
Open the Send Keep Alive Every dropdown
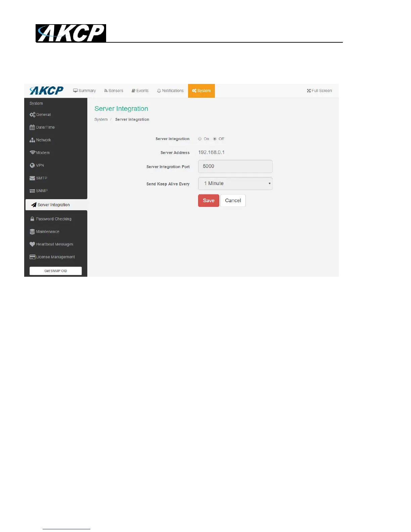(x=235, y=183)
